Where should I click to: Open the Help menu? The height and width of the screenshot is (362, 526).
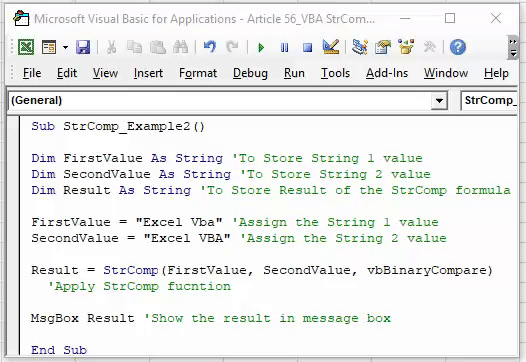click(496, 73)
